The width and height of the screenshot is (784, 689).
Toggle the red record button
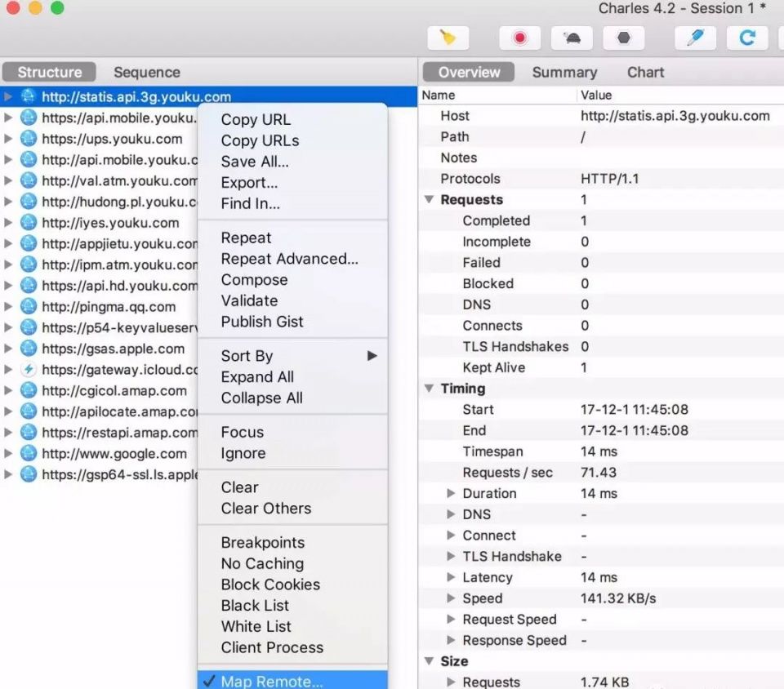point(519,38)
